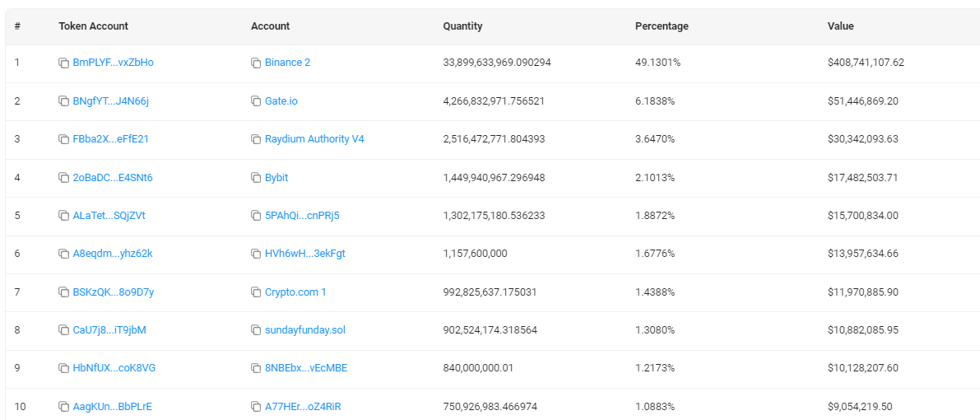The height and width of the screenshot is (420, 980).
Task: Copy the Crypto.com 1 account address
Action: [256, 292]
